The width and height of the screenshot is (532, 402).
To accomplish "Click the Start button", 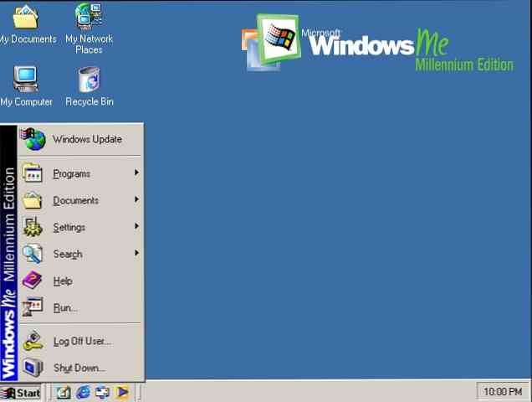I will tap(22, 392).
